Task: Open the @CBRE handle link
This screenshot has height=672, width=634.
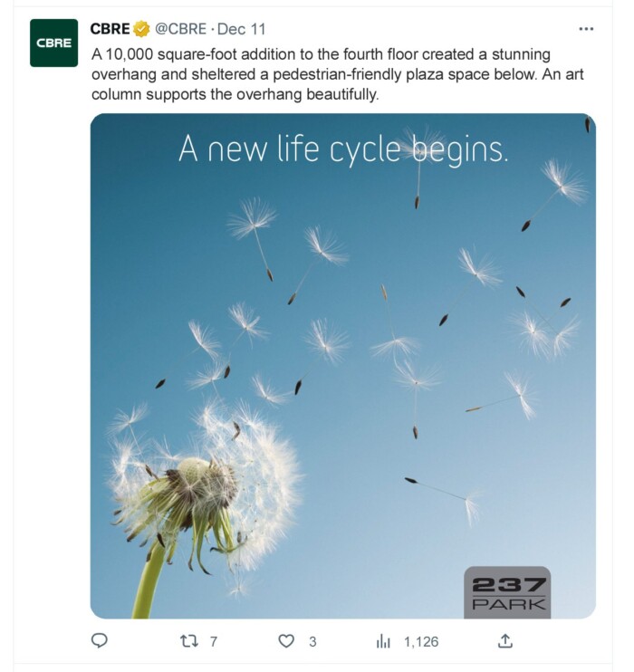Action: point(180,29)
